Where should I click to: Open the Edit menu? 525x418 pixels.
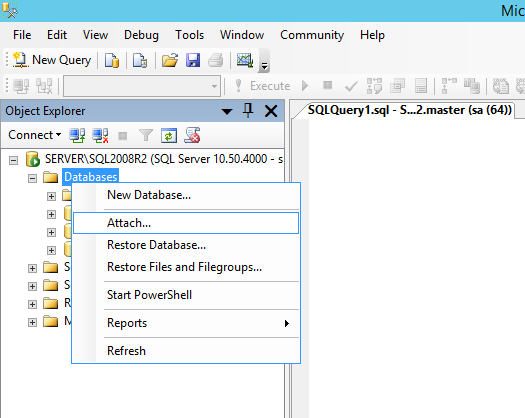point(57,35)
